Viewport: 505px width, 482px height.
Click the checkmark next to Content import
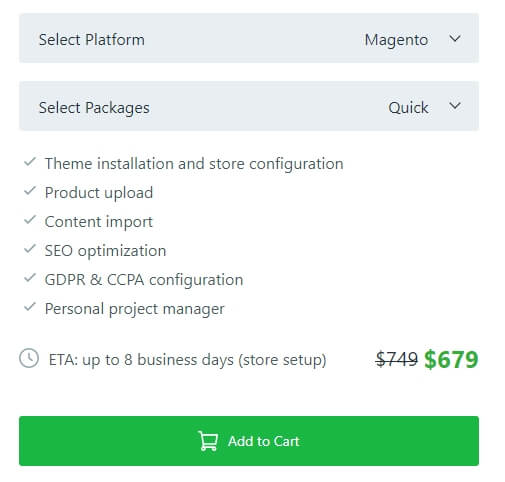30,220
